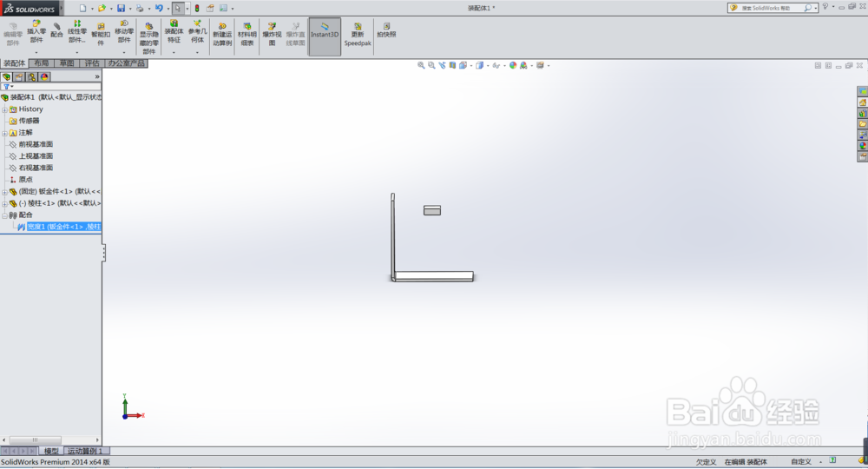
Task: Switch to the 办公室产品 ribbon tab
Action: pos(126,63)
